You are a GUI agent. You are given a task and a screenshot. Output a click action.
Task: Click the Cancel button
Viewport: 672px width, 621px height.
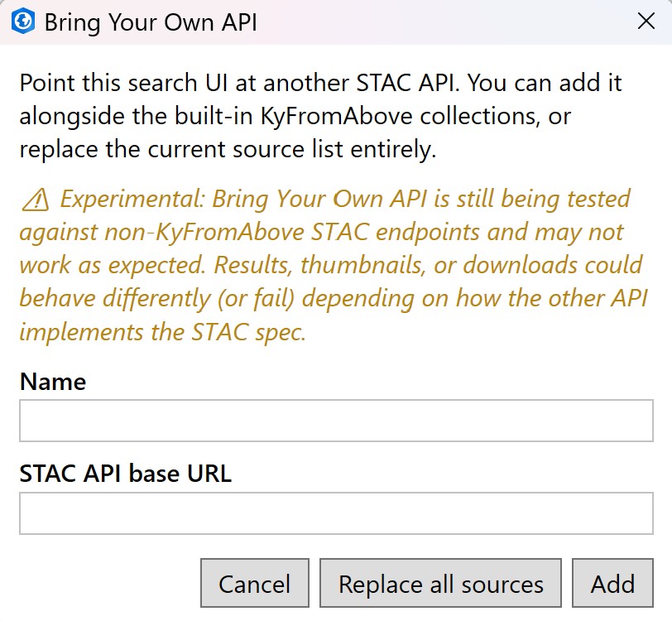[x=255, y=583]
